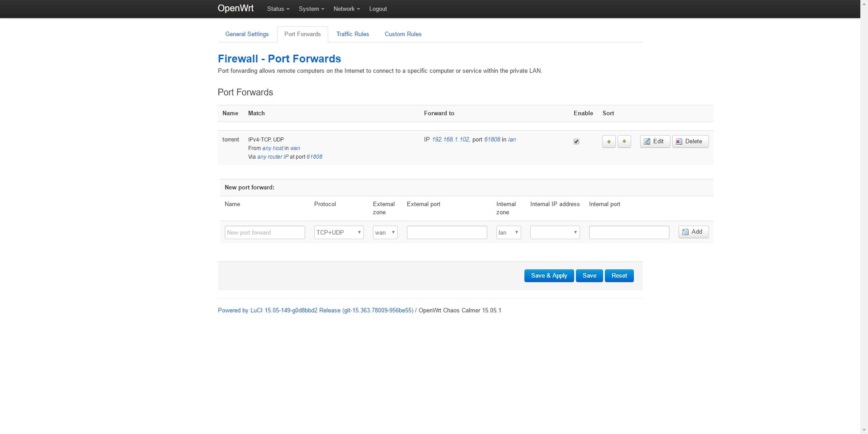Expand the System menu
Screen dimensions: 868x434
click(x=311, y=9)
